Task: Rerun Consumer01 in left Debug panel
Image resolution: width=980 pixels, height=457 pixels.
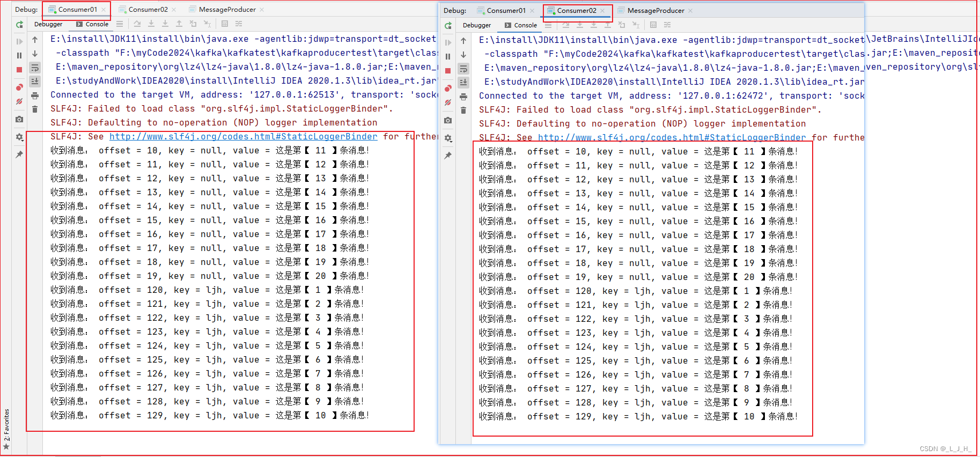Action: point(19,25)
